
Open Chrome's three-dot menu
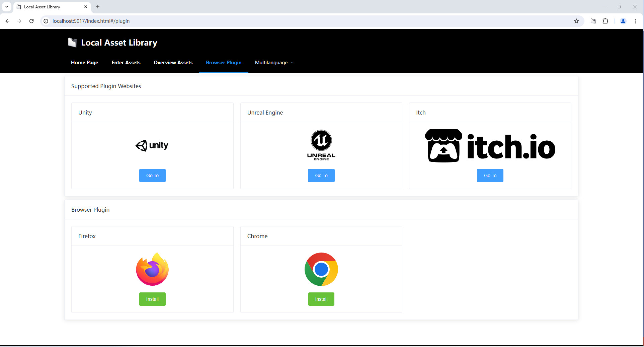[635, 21]
